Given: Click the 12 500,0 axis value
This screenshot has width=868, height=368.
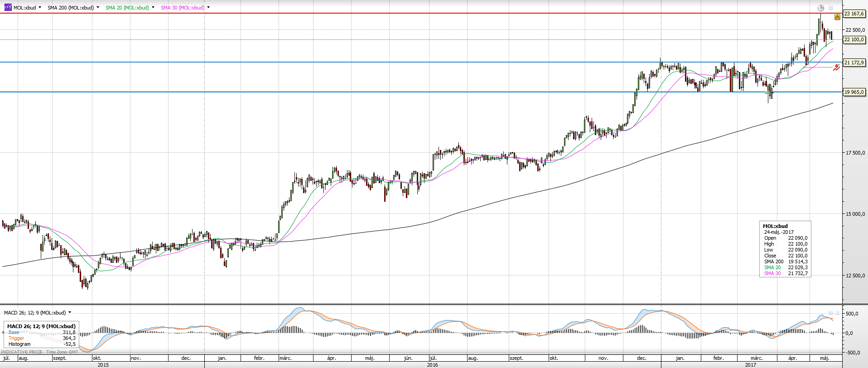Looking at the screenshot, I should tap(855, 276).
